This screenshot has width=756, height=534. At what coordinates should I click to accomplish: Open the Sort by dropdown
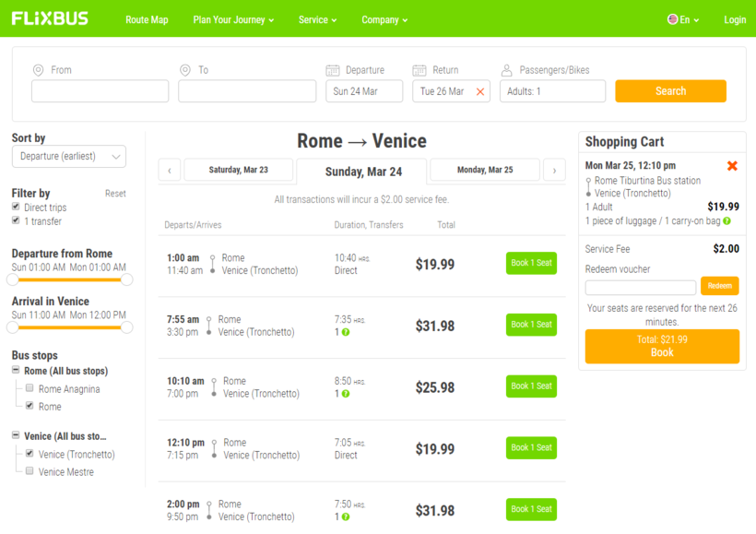(x=69, y=157)
